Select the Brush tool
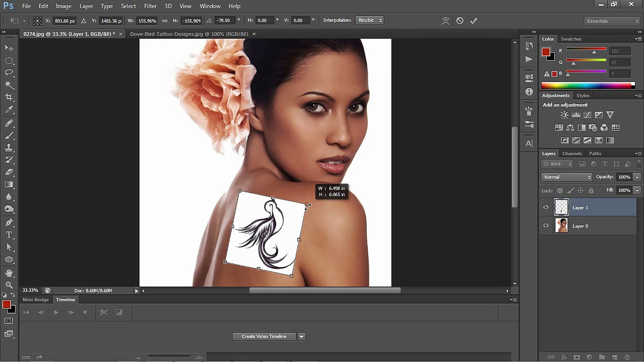This screenshot has height=362, width=644. click(9, 136)
